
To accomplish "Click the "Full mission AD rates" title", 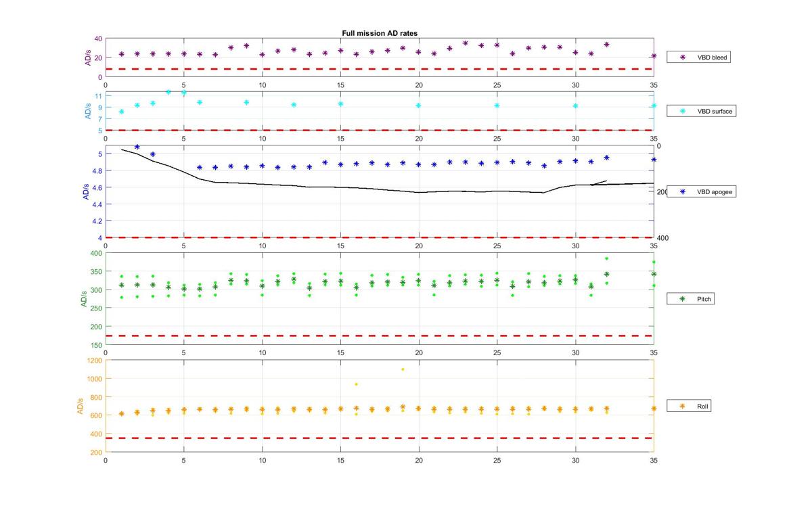I will pyautogui.click(x=379, y=34).
